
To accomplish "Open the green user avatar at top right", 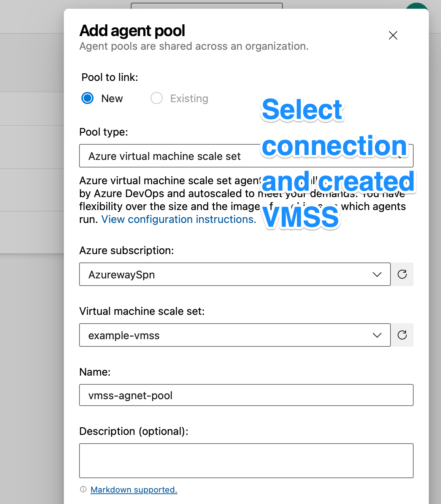I will (x=416, y=6).
